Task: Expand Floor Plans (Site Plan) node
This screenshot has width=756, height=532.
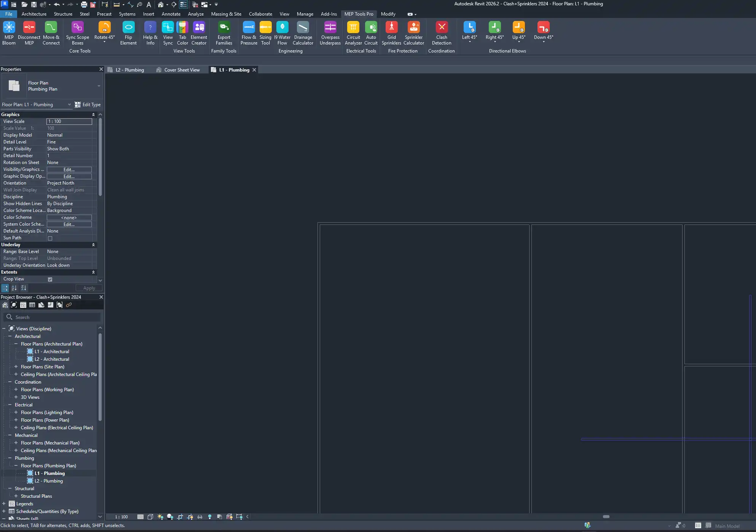Action: coord(16,367)
